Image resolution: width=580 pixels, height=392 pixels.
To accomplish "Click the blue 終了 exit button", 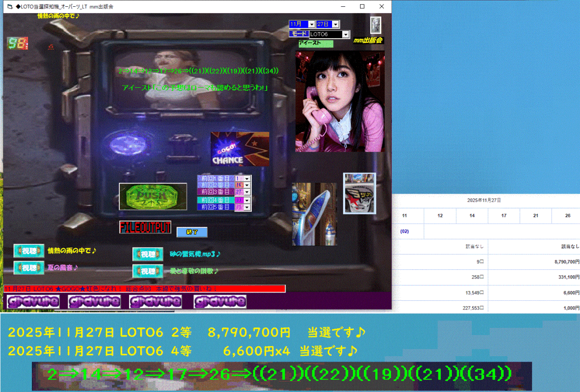I will 192,232.
